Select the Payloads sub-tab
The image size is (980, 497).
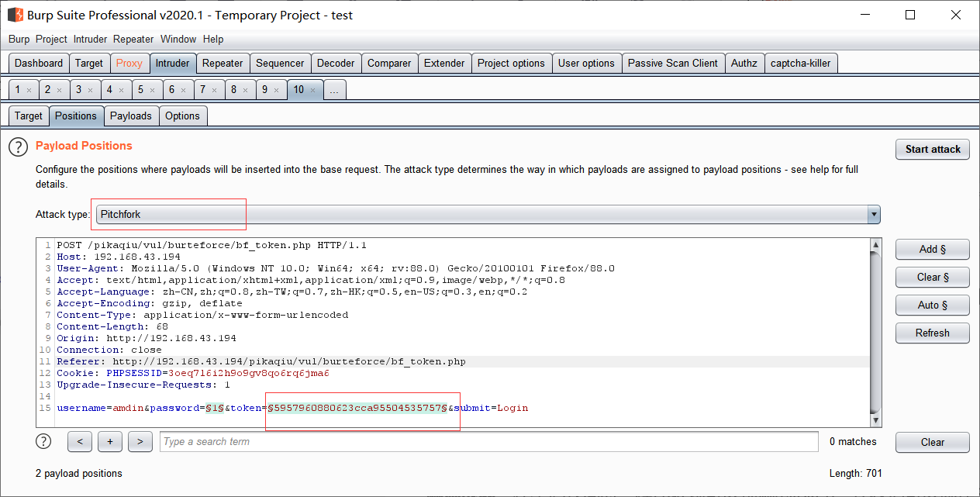(131, 116)
